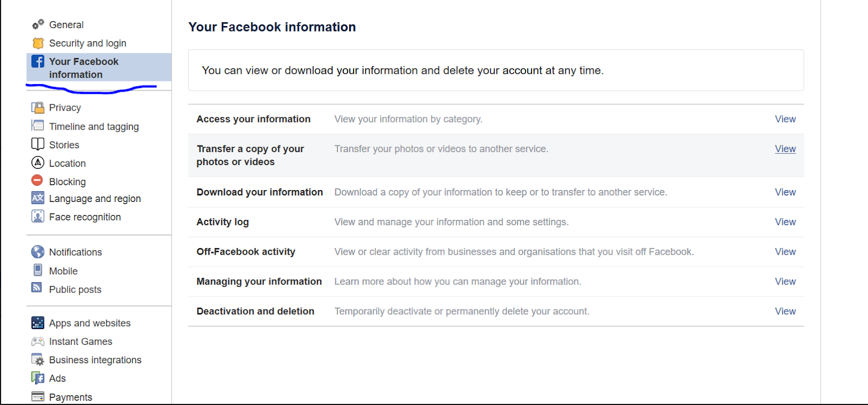
Task: Click View for Deactivation and deletion
Action: [785, 311]
